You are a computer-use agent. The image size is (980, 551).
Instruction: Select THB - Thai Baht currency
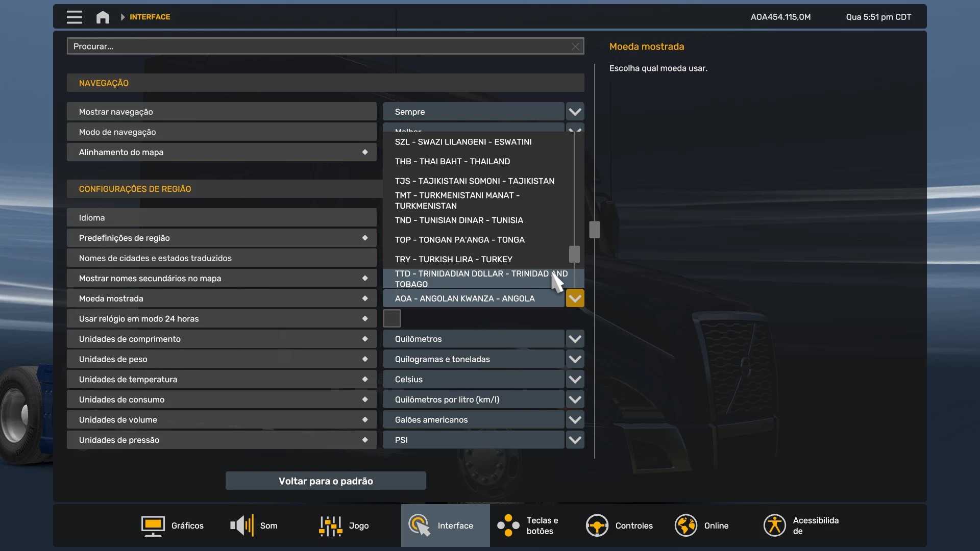(x=452, y=161)
